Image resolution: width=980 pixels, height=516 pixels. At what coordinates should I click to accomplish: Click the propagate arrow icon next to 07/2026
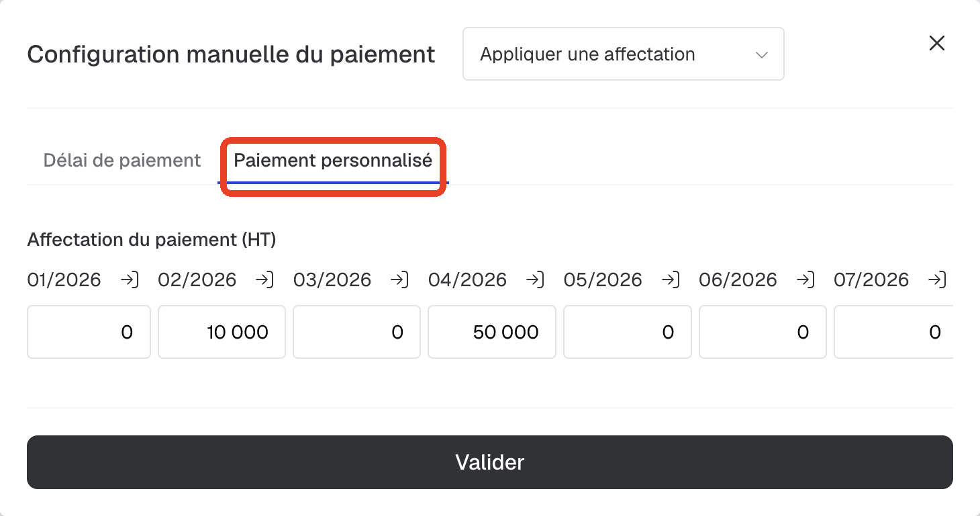(x=938, y=279)
